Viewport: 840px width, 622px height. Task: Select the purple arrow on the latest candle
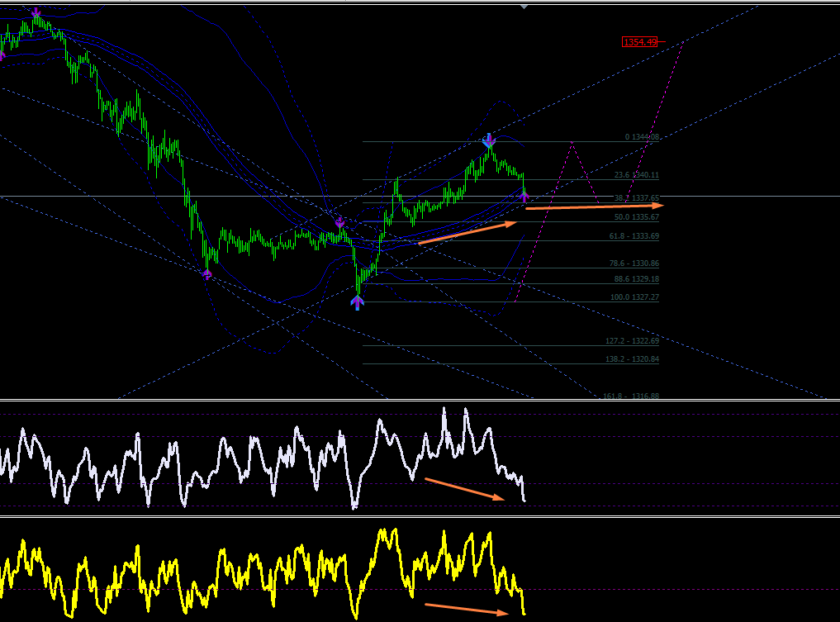point(524,197)
